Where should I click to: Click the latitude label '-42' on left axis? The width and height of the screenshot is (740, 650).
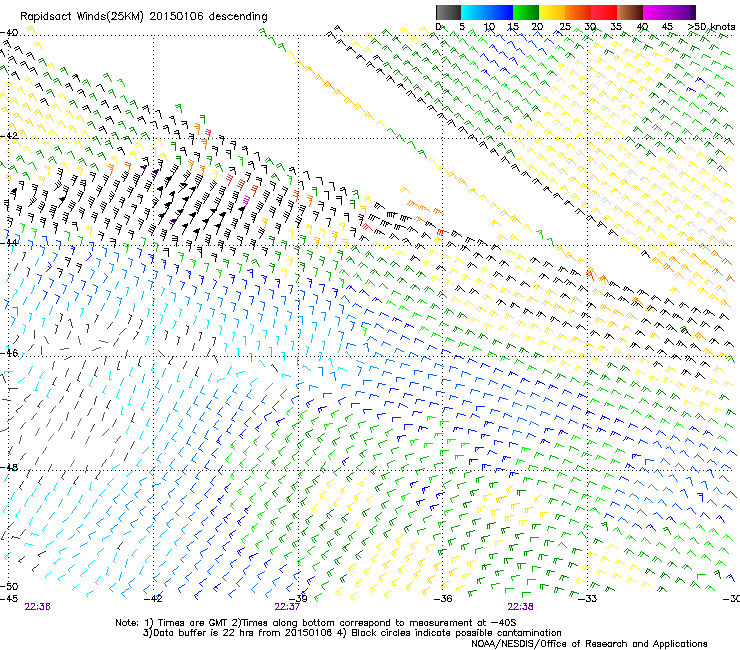click(9, 136)
